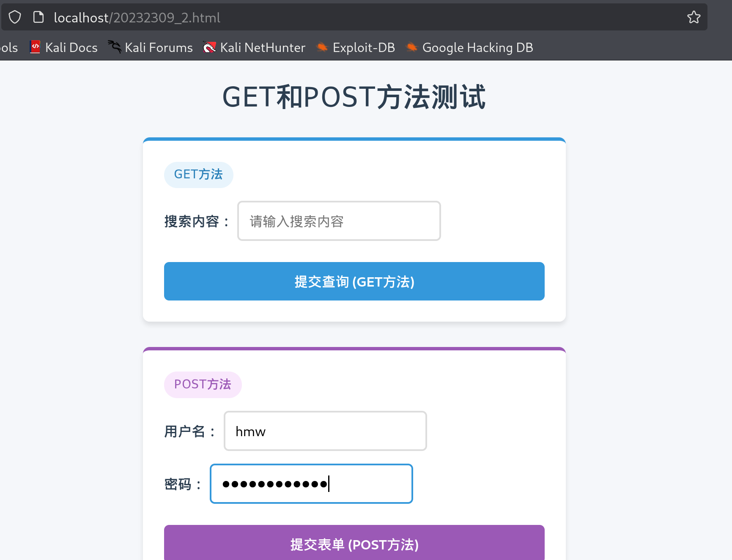This screenshot has height=560, width=732.
Task: Click 提交表单 (POST方法) button
Action: coord(354,543)
